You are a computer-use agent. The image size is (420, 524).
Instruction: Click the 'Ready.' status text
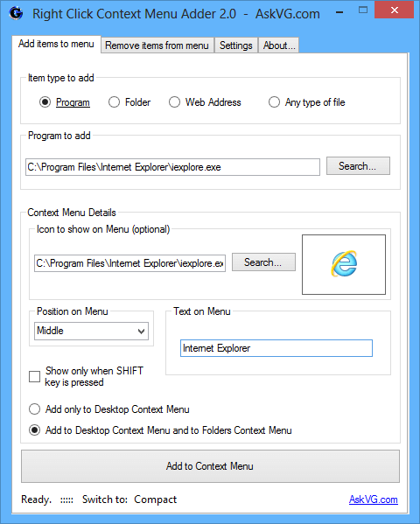click(37, 500)
